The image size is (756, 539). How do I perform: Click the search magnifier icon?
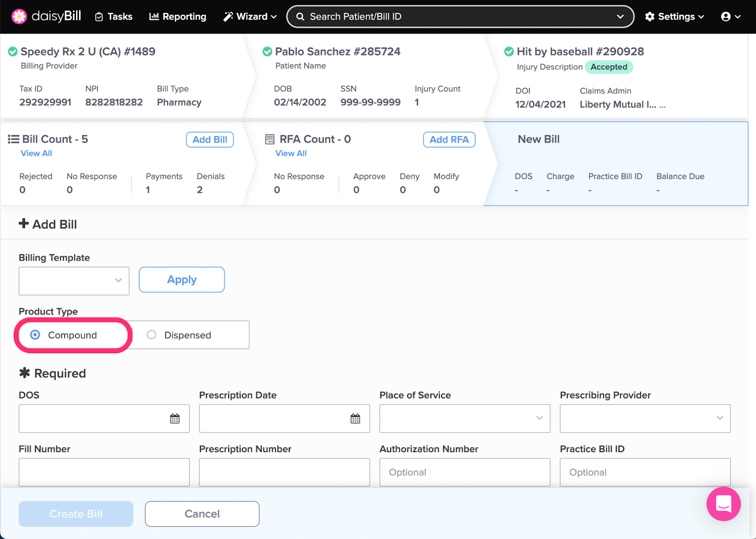click(x=300, y=17)
